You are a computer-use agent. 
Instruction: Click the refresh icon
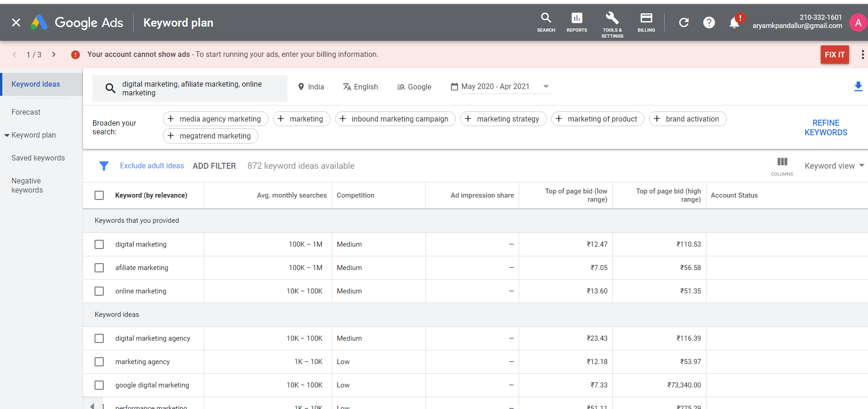click(684, 22)
